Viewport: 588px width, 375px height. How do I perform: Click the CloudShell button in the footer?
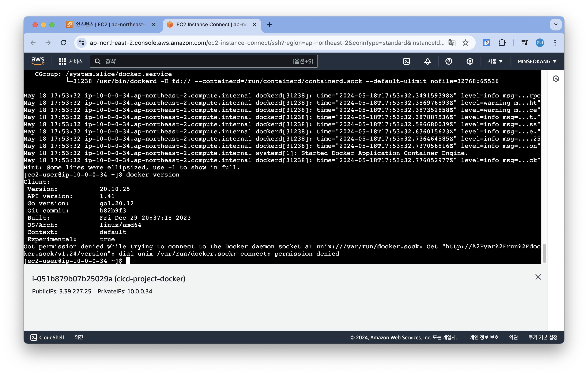click(x=47, y=337)
